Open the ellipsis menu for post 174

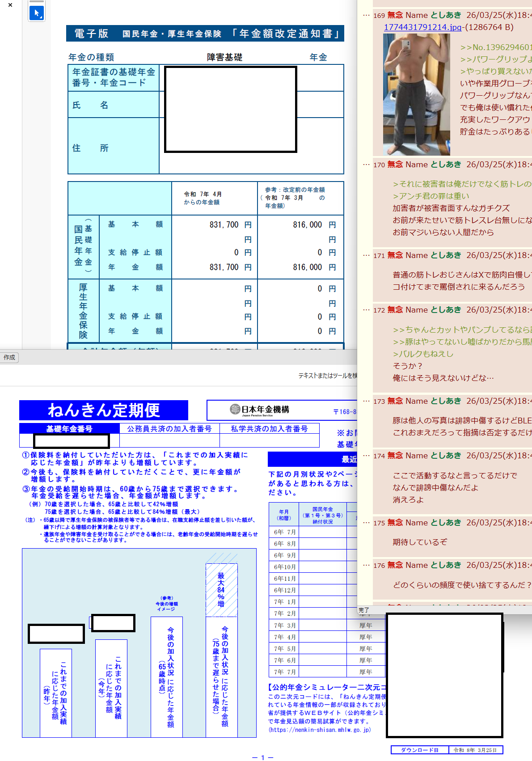pos(366,456)
